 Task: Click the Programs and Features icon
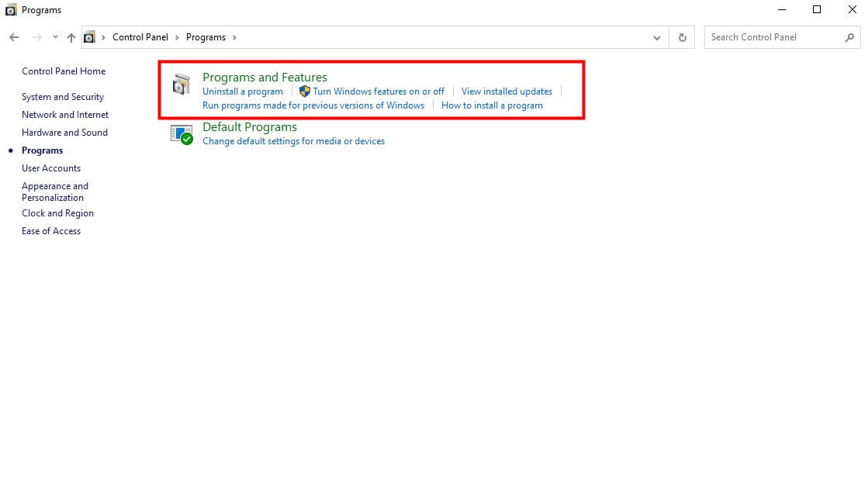click(181, 84)
